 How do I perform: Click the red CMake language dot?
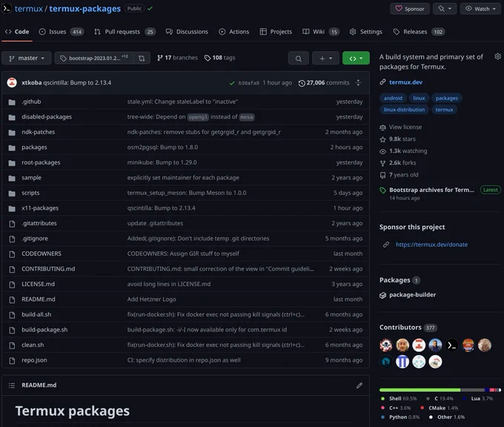(x=422, y=408)
